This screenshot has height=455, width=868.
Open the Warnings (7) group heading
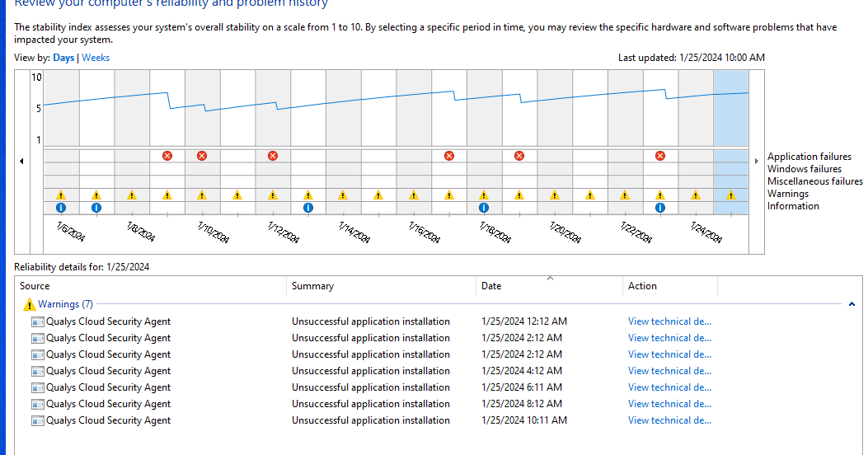65,304
